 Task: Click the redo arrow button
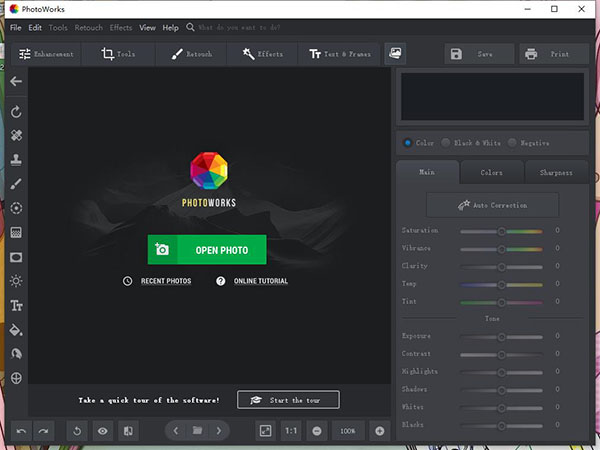pyautogui.click(x=44, y=431)
